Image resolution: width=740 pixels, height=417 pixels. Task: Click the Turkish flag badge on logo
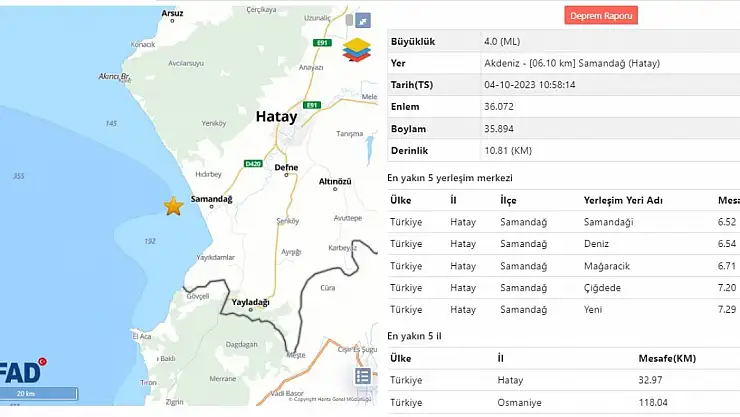click(43, 361)
